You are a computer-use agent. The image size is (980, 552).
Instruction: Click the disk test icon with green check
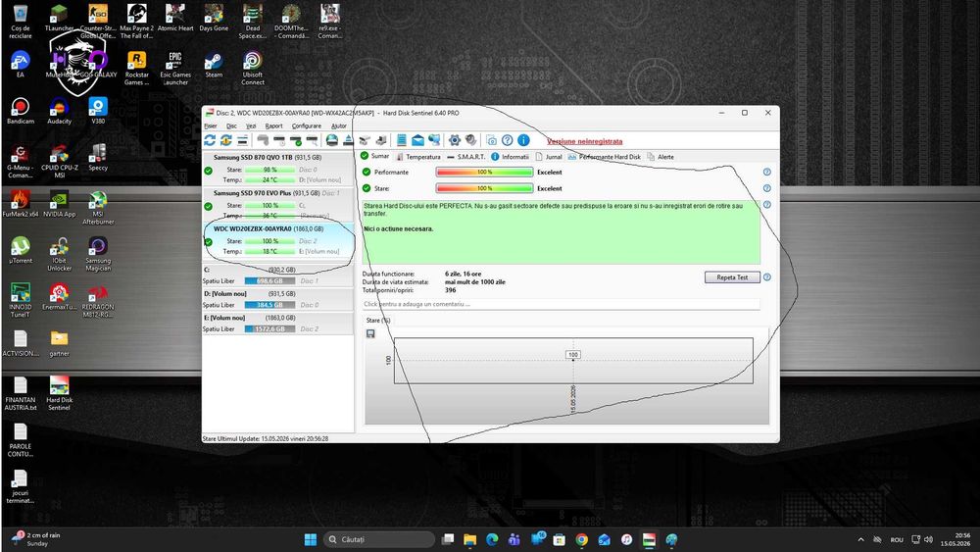click(295, 140)
